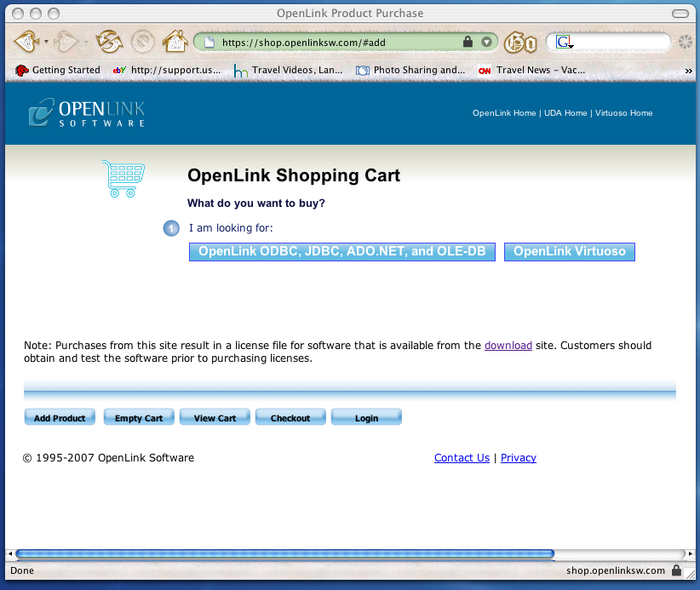
Task: Open CNN Travel News bookmark
Action: click(531, 70)
